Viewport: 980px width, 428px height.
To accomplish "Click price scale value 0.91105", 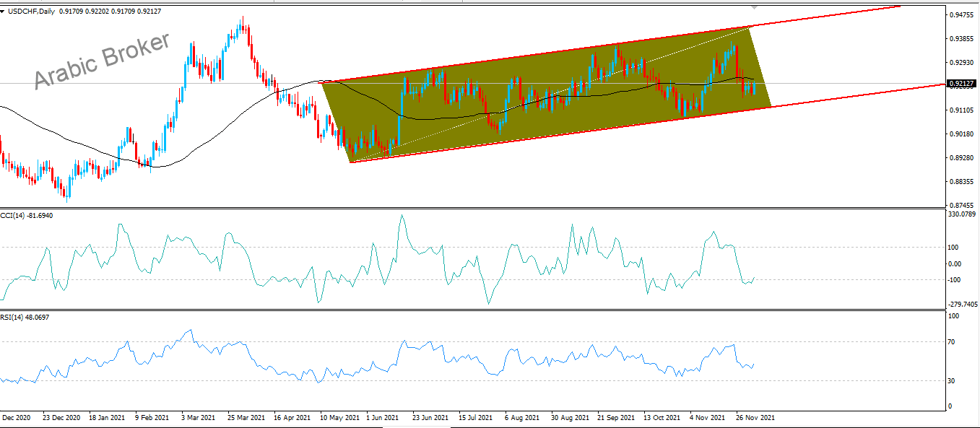I will point(962,110).
